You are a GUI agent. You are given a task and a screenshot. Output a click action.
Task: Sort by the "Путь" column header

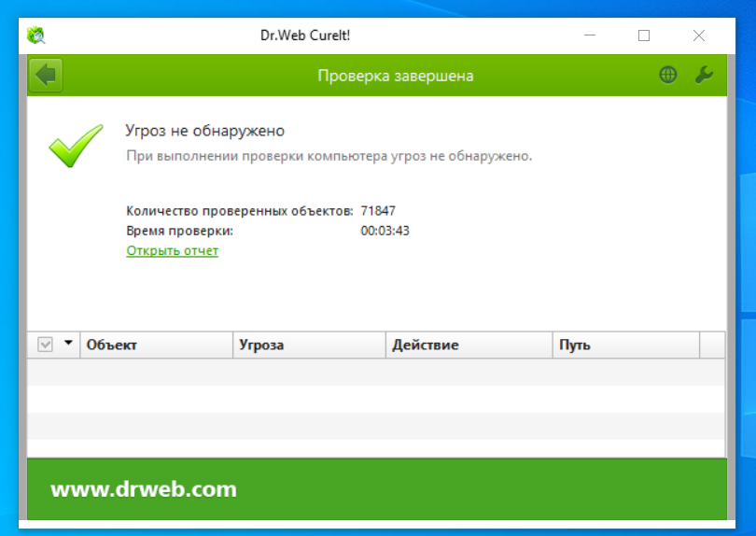pyautogui.click(x=626, y=345)
